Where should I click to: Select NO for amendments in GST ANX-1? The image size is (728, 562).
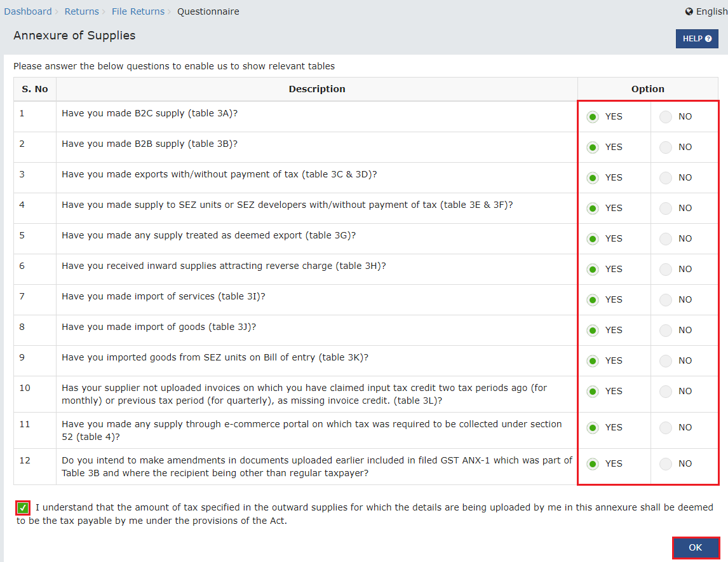665,463
